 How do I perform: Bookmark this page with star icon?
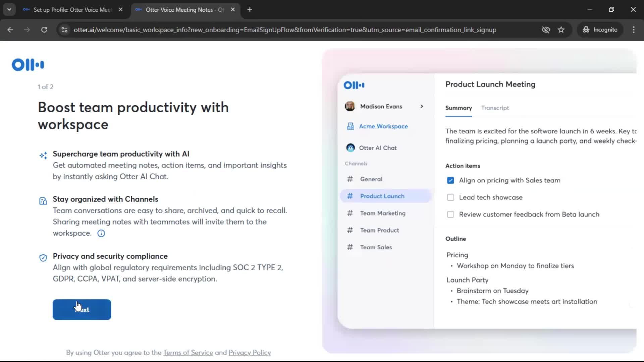(561, 30)
